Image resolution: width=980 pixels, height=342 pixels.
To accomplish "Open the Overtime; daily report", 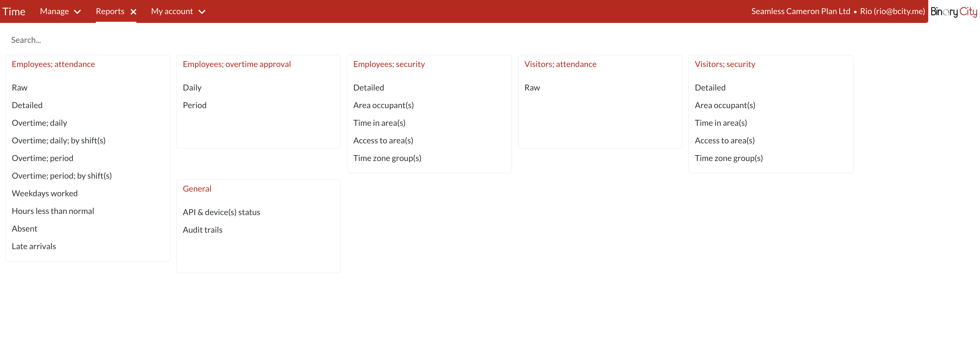I will pos(39,123).
